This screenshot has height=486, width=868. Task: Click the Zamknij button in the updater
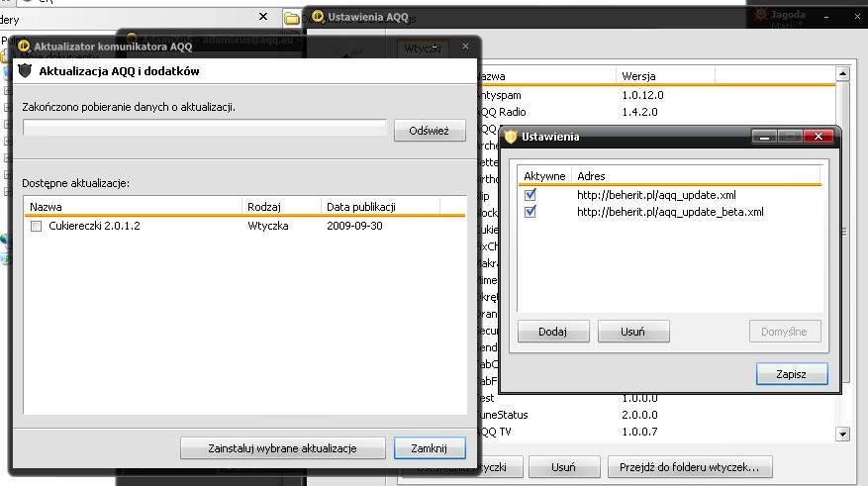[430, 448]
